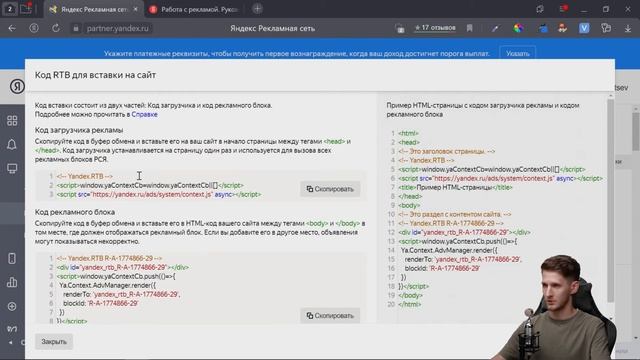Click the context.js script source URL line

pyautogui.click(x=159, y=195)
